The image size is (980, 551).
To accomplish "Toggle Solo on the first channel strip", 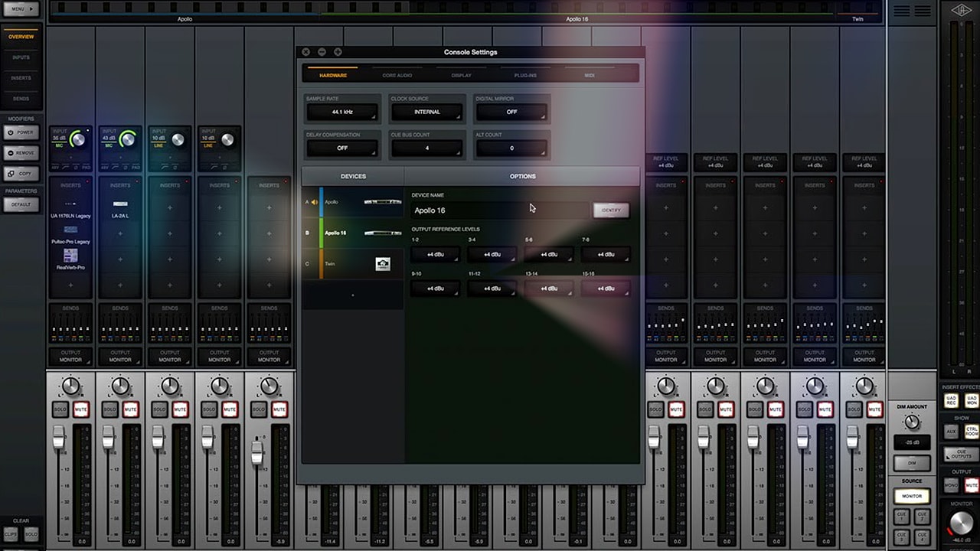I will (60, 410).
